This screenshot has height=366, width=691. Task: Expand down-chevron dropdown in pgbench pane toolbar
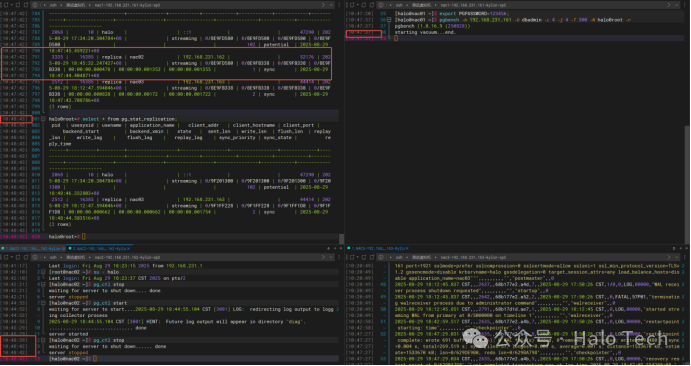(676, 5)
